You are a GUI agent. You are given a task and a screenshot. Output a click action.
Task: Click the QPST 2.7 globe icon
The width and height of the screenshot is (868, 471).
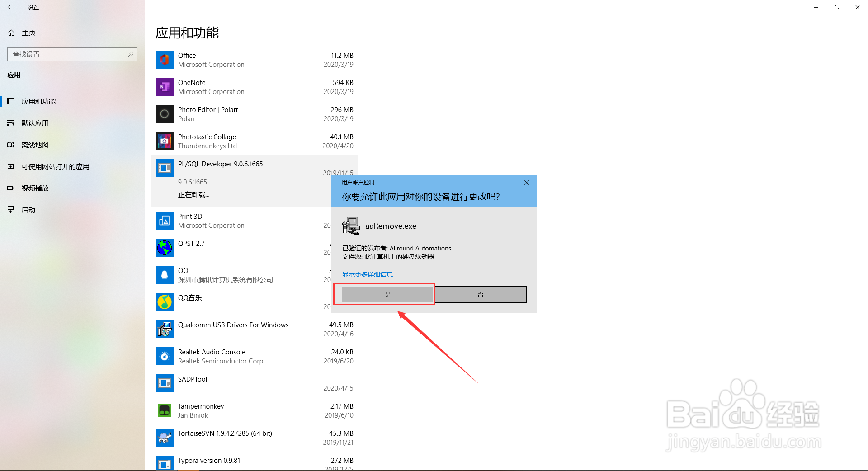coord(165,248)
